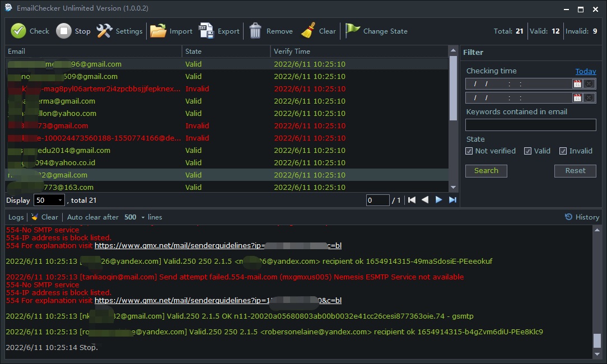Screen dimensions: 607x364
Task: Click the Import folder icon
Action: [158, 31]
